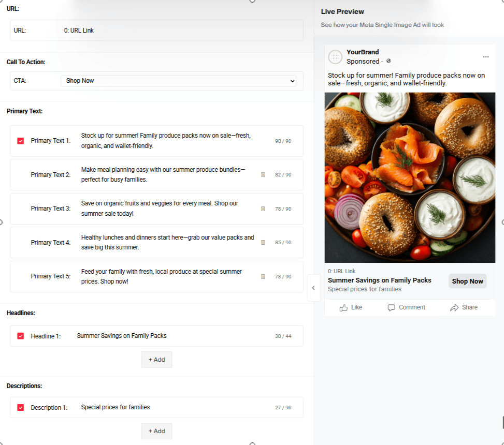
Task: Remove Primary Text 4 using trash icon
Action: pos(263,242)
